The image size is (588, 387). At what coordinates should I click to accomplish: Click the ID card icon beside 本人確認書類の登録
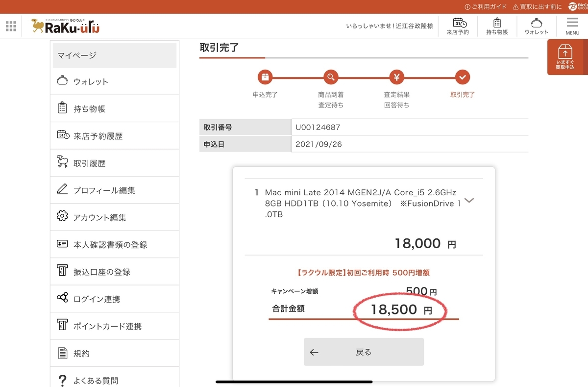[x=62, y=244]
